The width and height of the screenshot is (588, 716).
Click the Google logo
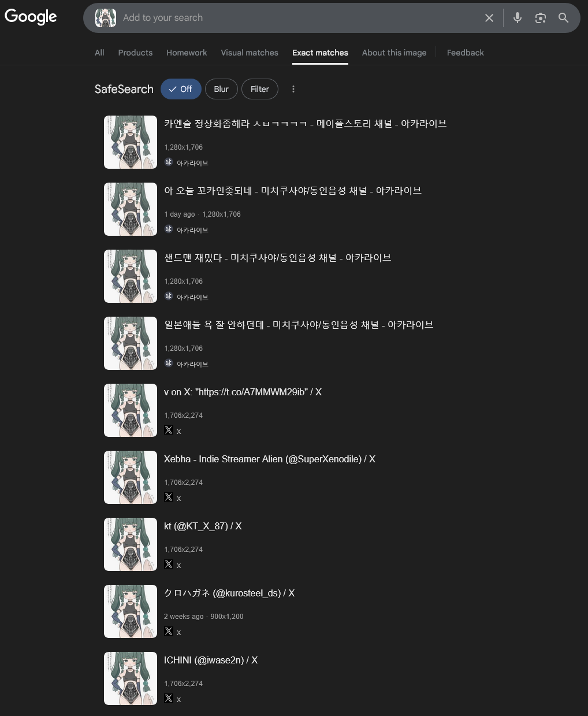[x=31, y=17]
